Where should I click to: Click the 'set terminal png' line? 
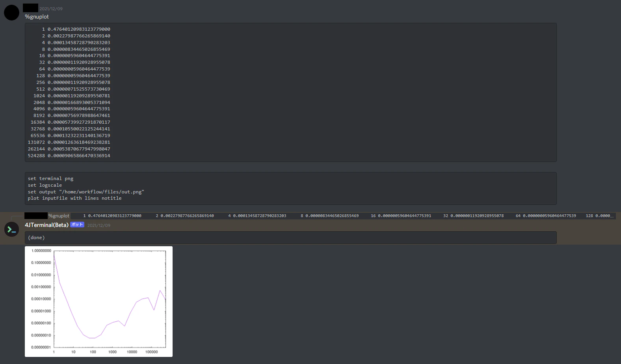click(50, 178)
